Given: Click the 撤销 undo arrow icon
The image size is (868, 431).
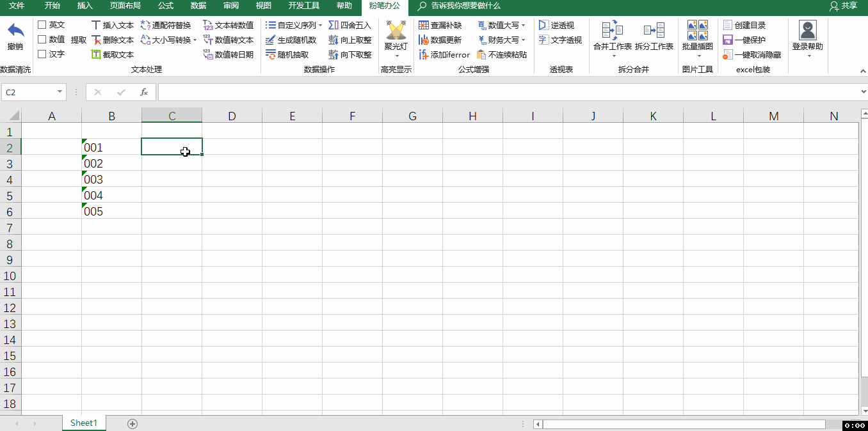Looking at the screenshot, I should [x=15, y=30].
